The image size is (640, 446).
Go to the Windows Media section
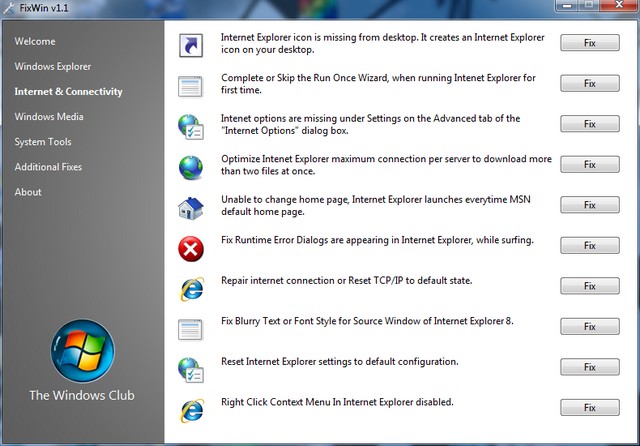tap(49, 117)
